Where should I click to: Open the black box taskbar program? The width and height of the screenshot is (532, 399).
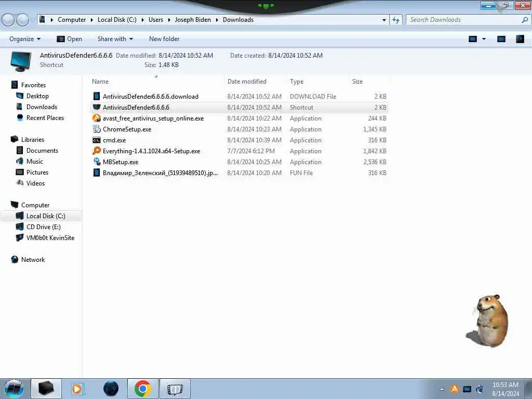[x=46, y=389]
